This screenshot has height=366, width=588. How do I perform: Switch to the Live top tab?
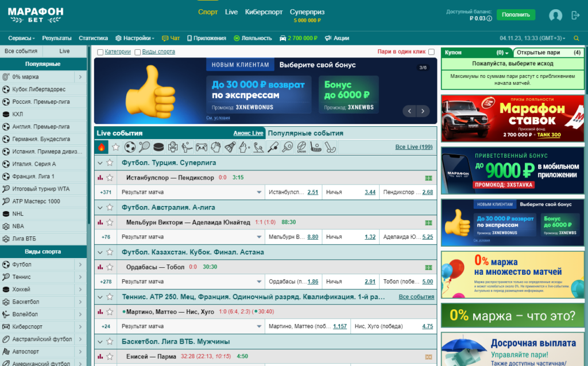[x=231, y=12]
